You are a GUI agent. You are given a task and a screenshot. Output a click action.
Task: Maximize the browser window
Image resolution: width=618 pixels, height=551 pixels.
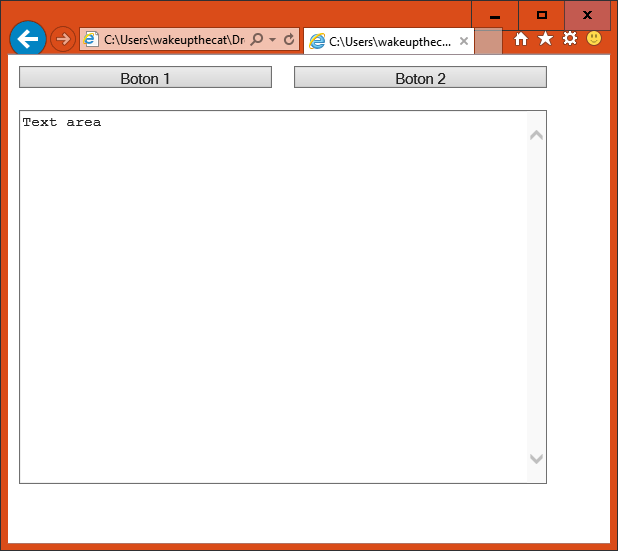pos(542,16)
